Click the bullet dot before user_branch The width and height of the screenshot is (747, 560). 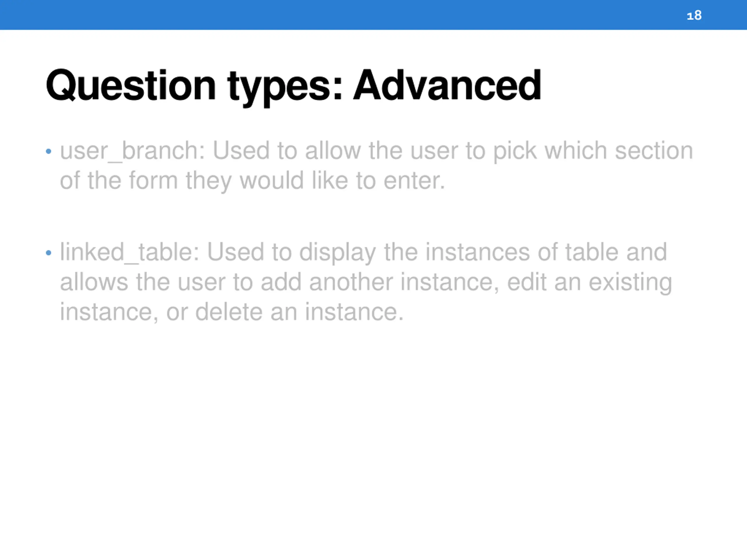click(49, 151)
